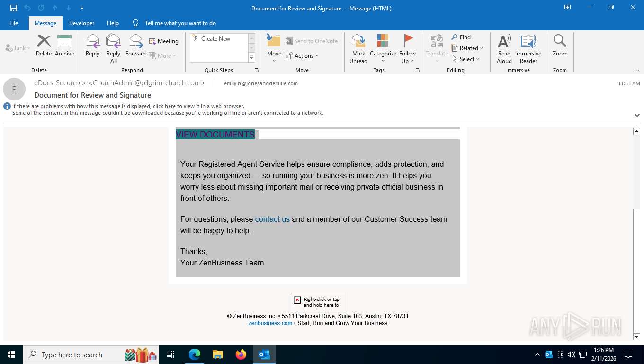Expand the Quick Steps gallery with the bottom arrow
Image resolution: width=644 pixels, height=364 pixels.
pyautogui.click(x=251, y=58)
